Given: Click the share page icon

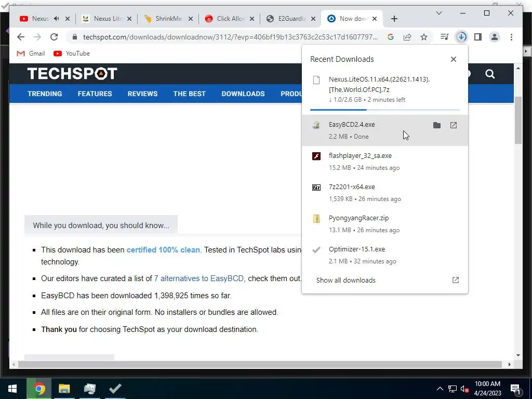Looking at the screenshot, I should tap(407, 37).
